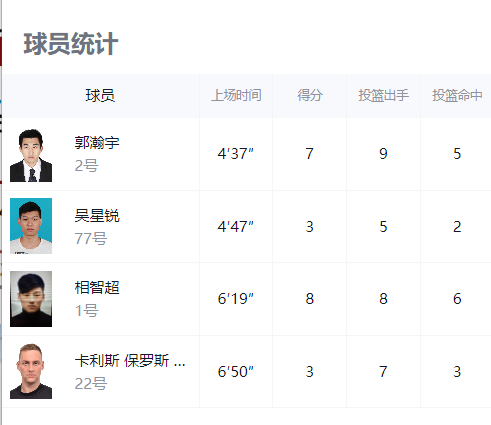Open 卡利斯 保罗斯's player photo

(x=31, y=371)
